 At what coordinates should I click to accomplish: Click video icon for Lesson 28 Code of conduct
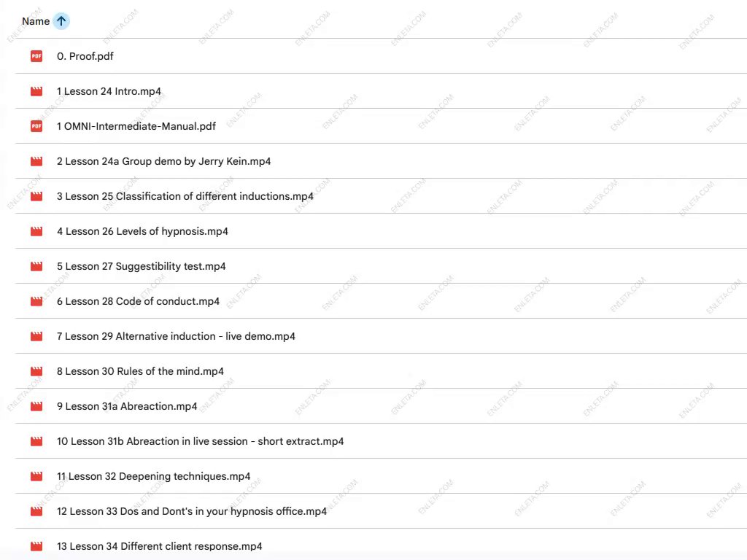point(36,301)
